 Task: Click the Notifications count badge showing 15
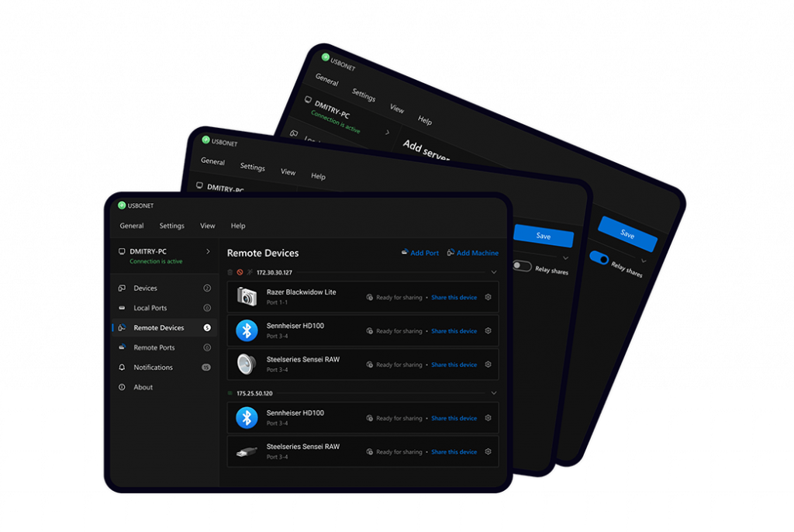tap(206, 368)
